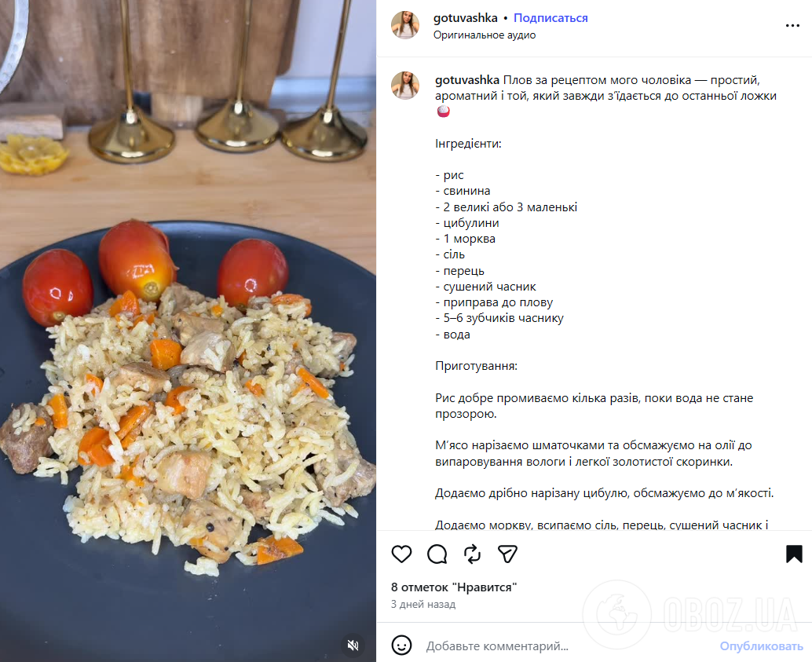The height and width of the screenshot is (662, 812).
Task: Open the emoji picker in the comment bar
Action: click(x=401, y=646)
